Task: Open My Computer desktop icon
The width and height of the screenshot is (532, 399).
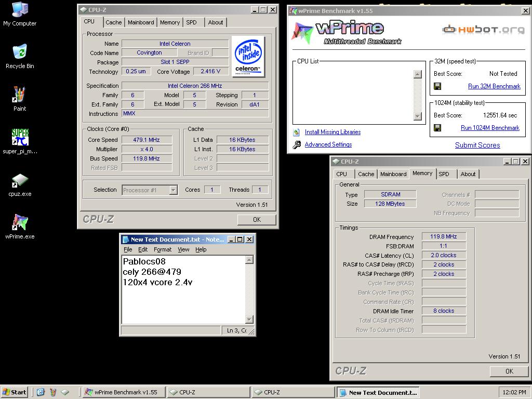Action: [x=20, y=14]
